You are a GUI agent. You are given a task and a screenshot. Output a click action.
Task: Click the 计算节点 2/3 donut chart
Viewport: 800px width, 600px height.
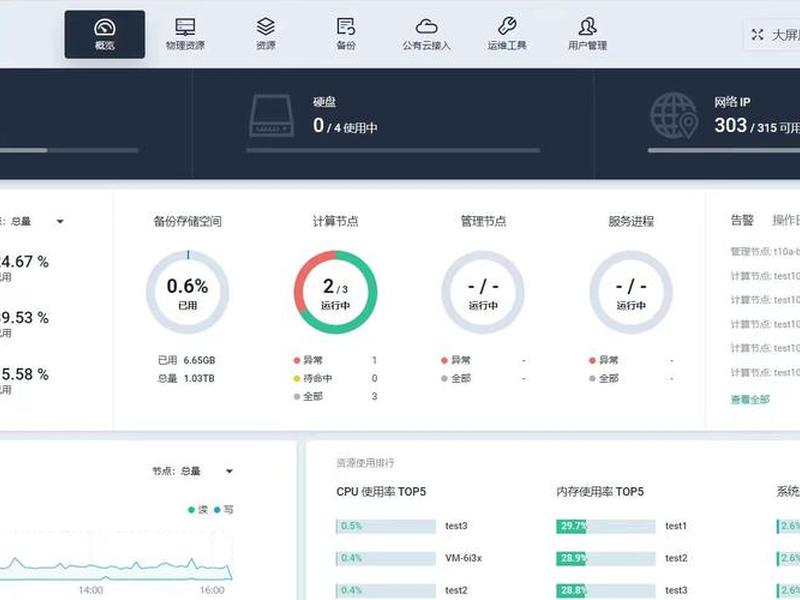click(335, 292)
